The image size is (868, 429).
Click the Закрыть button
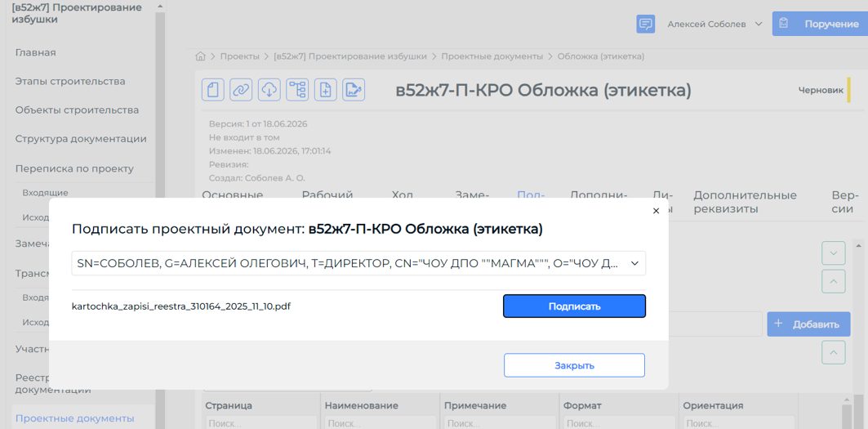575,365
